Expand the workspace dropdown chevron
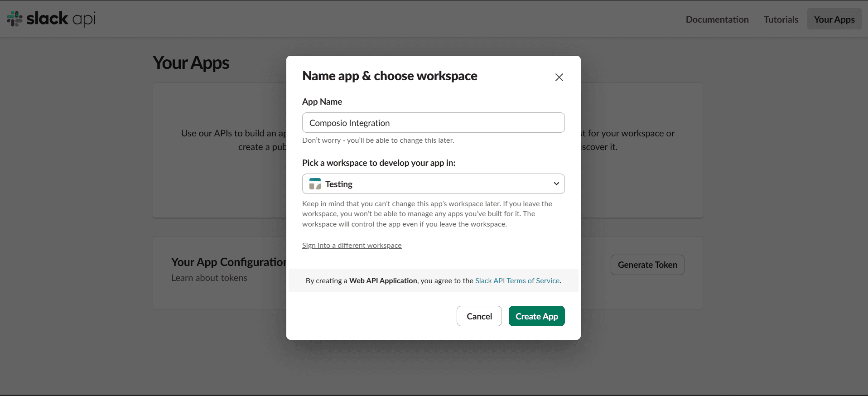Screen dimensions: 868x396 click(556, 184)
